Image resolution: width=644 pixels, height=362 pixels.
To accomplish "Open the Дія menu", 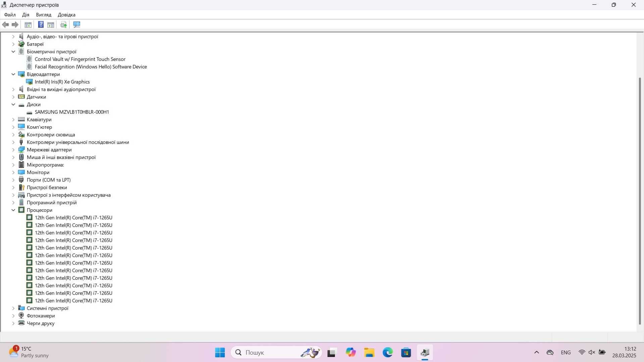I will click(x=26, y=15).
